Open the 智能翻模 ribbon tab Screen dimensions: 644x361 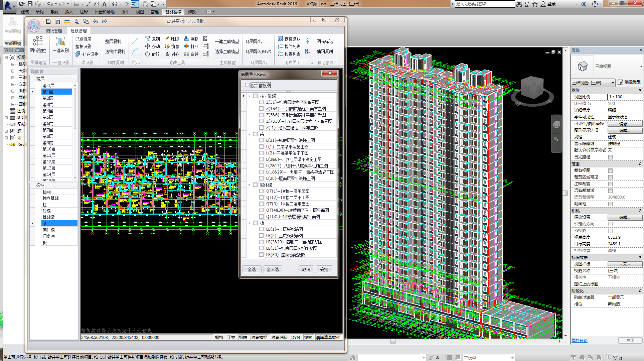(x=173, y=12)
